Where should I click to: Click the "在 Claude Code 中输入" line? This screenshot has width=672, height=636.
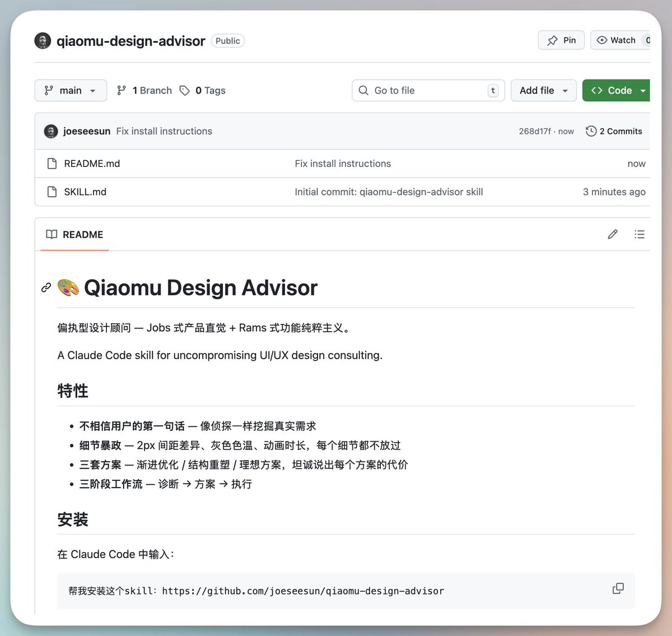116,554
